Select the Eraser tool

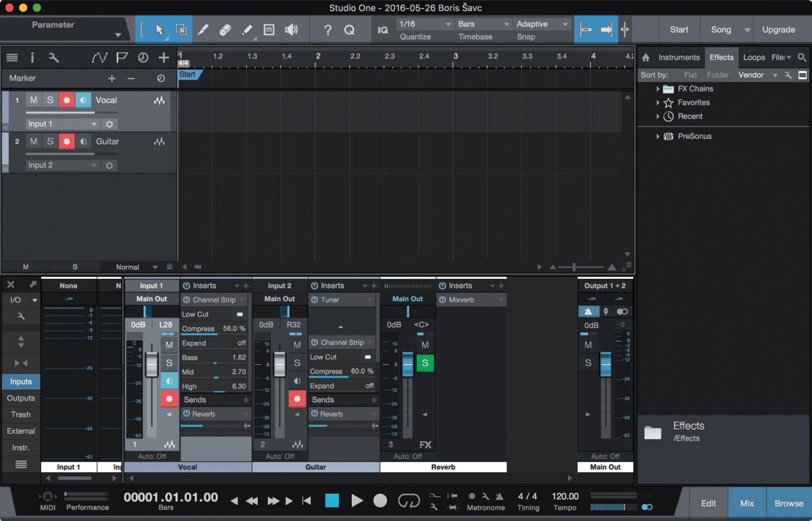coord(226,30)
